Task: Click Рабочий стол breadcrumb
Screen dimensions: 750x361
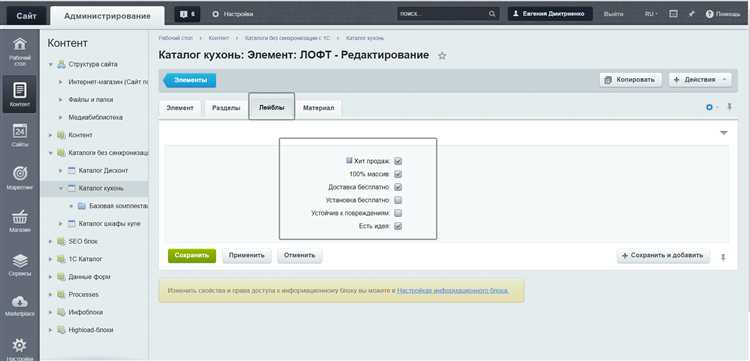Action: pyautogui.click(x=176, y=38)
